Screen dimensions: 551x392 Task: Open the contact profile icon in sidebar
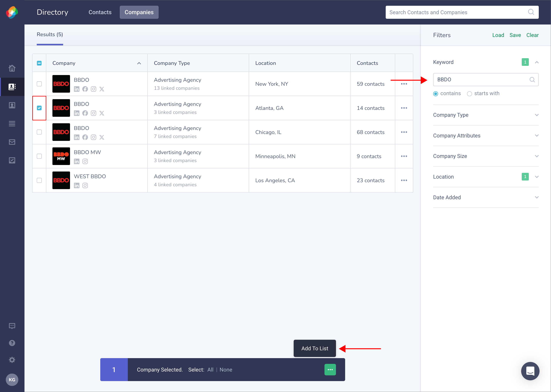(x=12, y=105)
